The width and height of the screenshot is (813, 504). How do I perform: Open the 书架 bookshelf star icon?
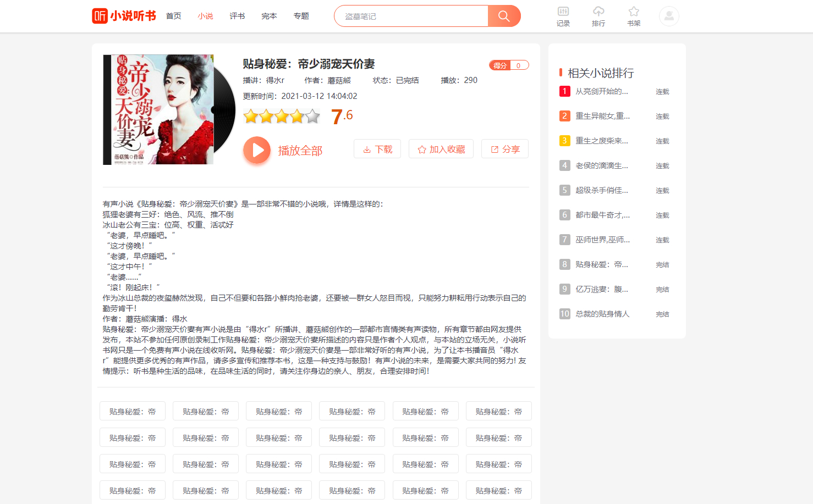coord(634,16)
